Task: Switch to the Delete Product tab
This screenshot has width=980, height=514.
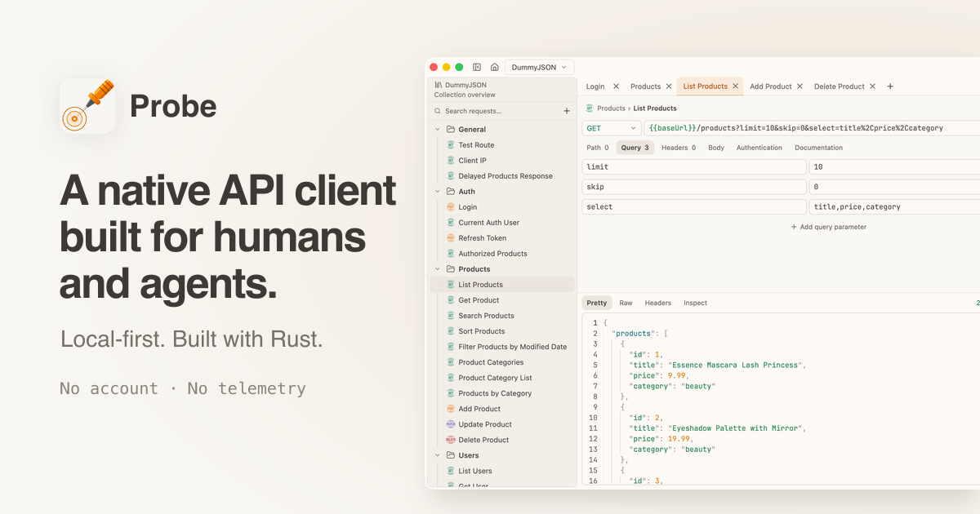Action: 840,86
